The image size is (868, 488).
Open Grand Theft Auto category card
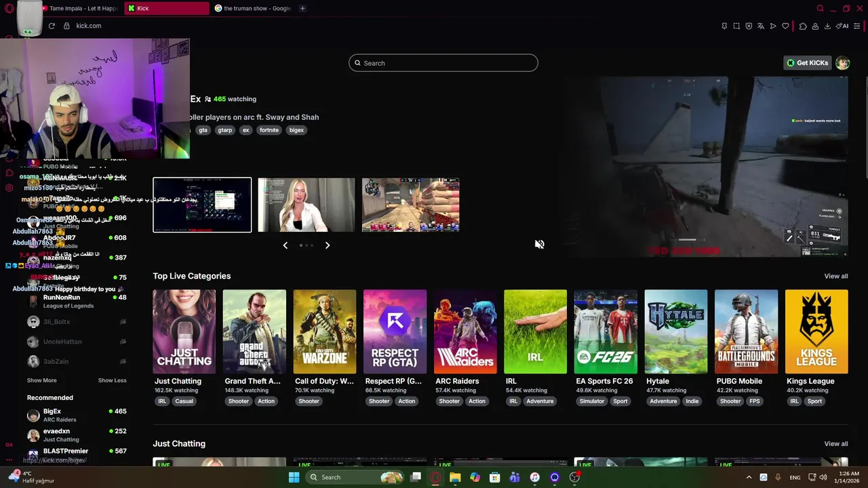pos(254,331)
